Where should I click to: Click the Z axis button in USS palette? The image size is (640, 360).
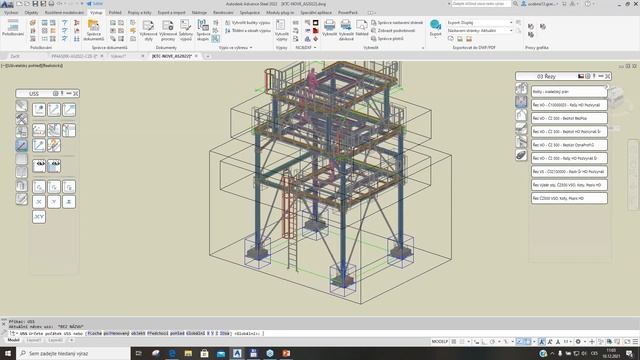coord(69,202)
